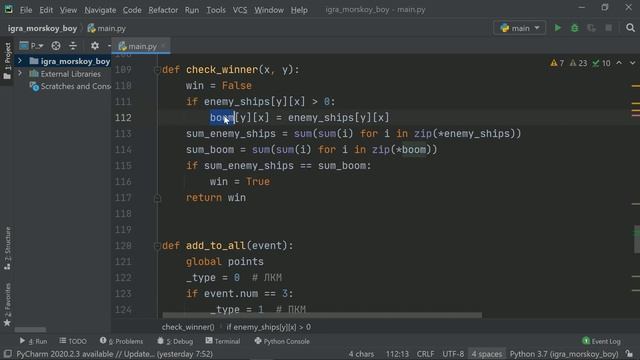This screenshot has height=360, width=640.
Task: Open the File menu
Action: click(x=26, y=9)
